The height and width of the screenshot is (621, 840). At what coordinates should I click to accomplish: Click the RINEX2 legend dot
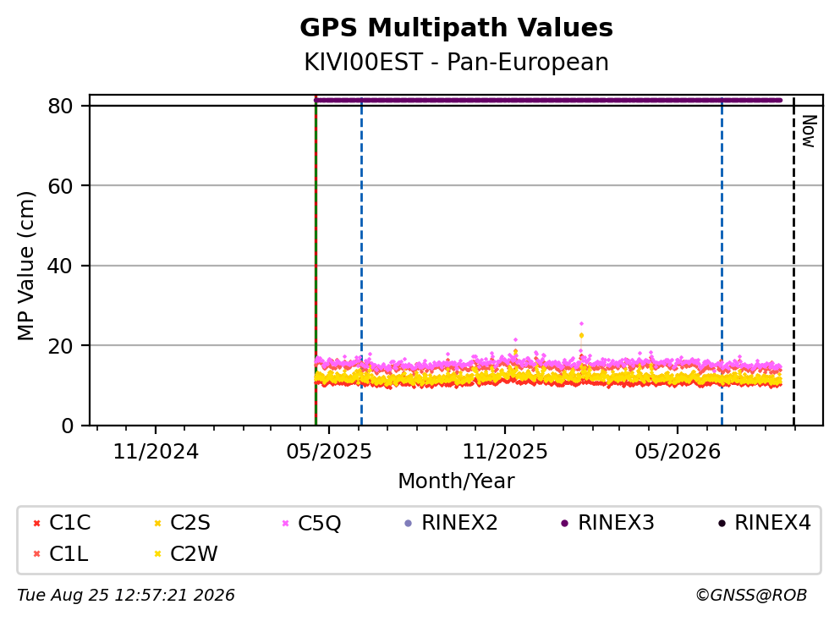(409, 524)
